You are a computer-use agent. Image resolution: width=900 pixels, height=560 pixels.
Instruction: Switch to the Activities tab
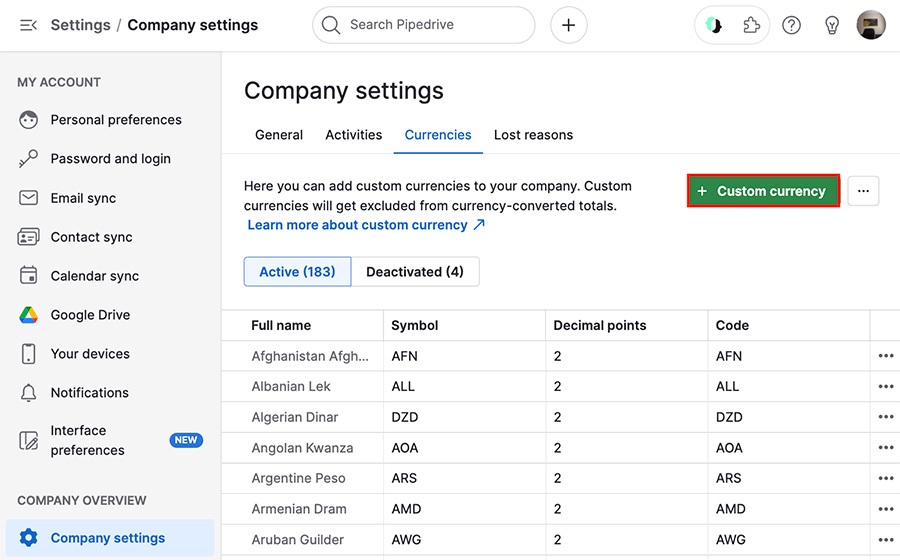point(354,135)
